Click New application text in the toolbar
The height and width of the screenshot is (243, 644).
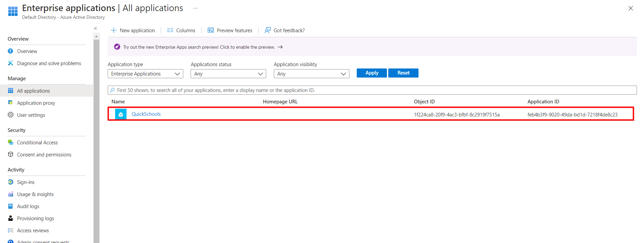coord(137,31)
